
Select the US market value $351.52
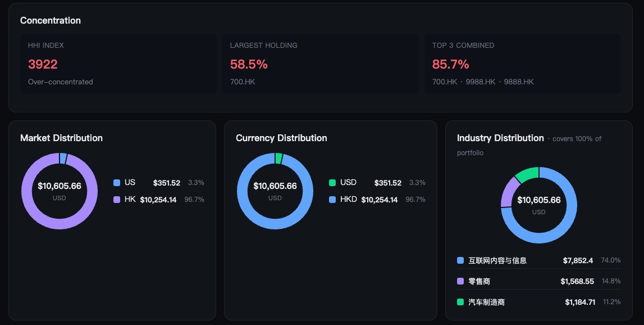[167, 183]
